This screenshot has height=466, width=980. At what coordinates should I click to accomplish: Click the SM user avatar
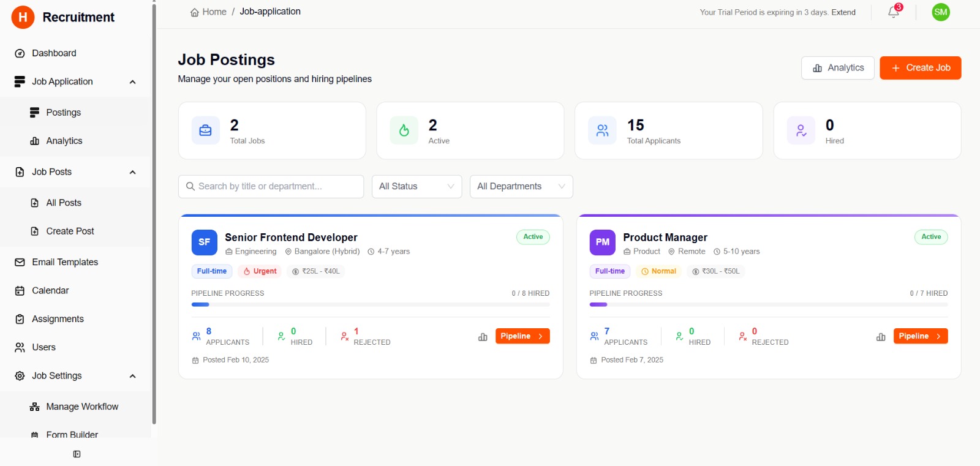click(940, 12)
